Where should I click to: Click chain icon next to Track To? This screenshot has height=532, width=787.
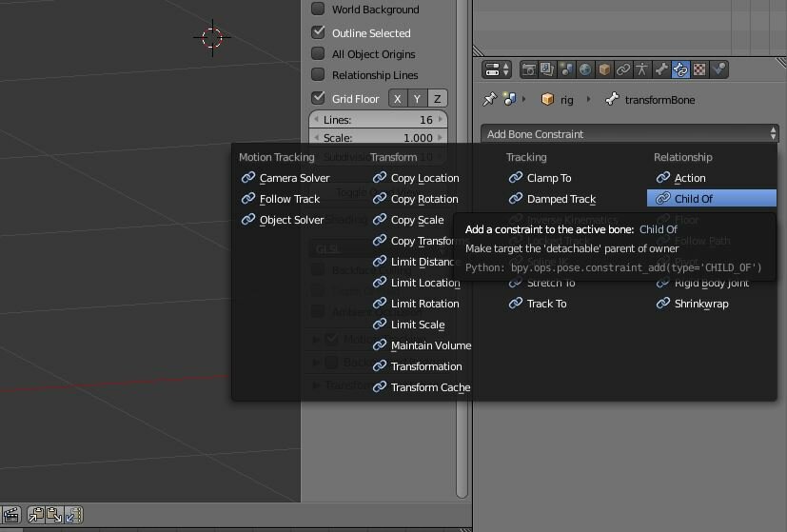[x=516, y=304]
